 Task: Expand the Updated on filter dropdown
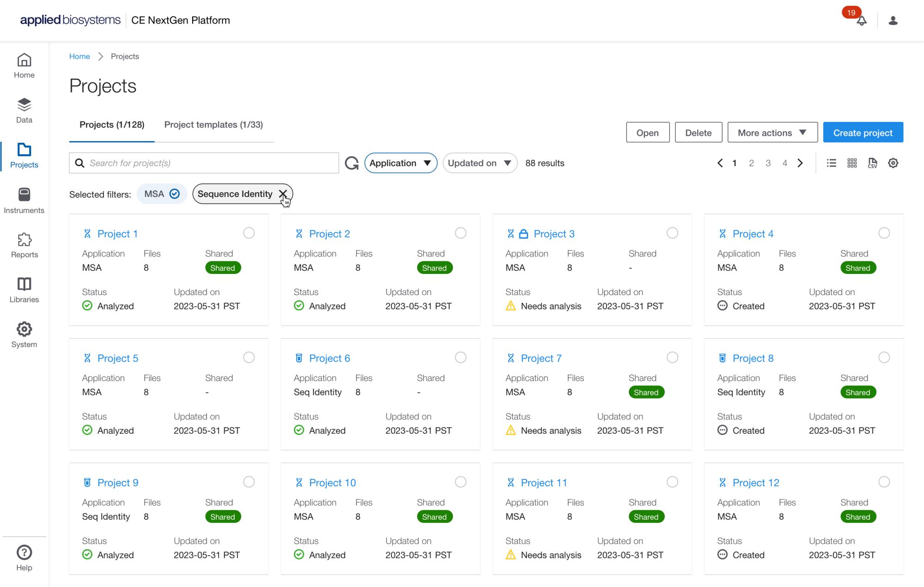click(x=480, y=163)
